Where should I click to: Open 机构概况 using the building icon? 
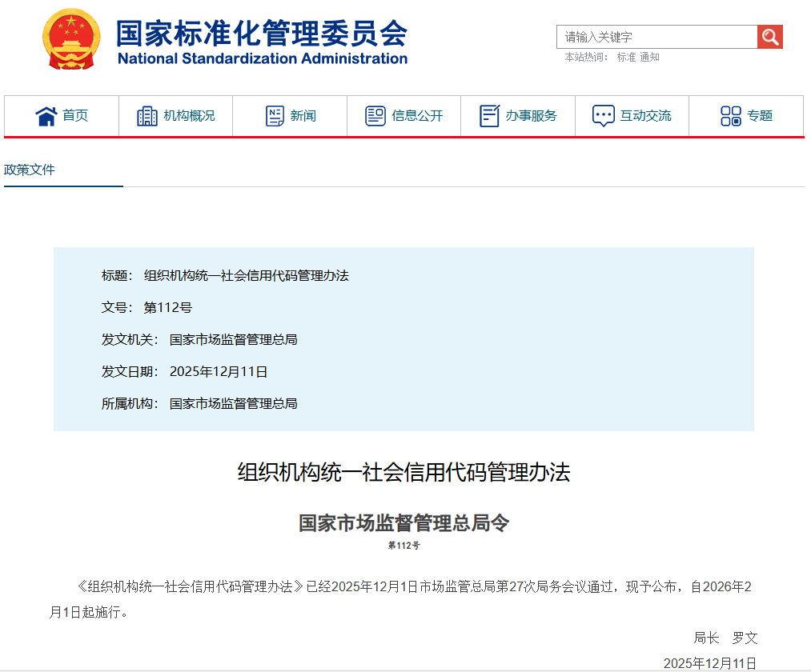tap(147, 116)
